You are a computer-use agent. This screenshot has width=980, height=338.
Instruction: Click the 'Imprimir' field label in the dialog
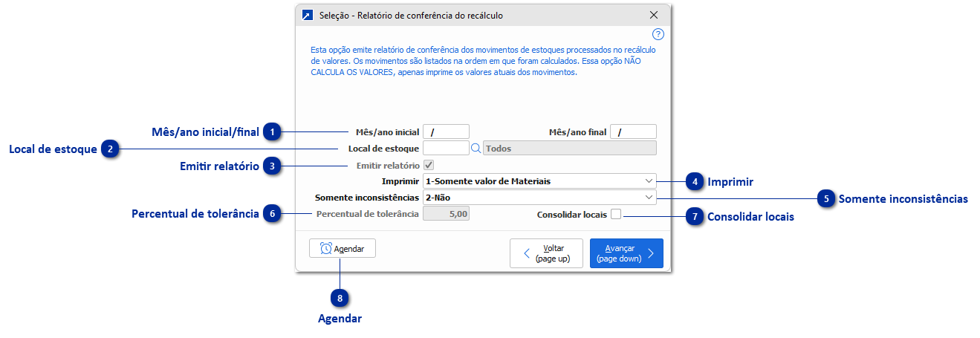click(400, 181)
